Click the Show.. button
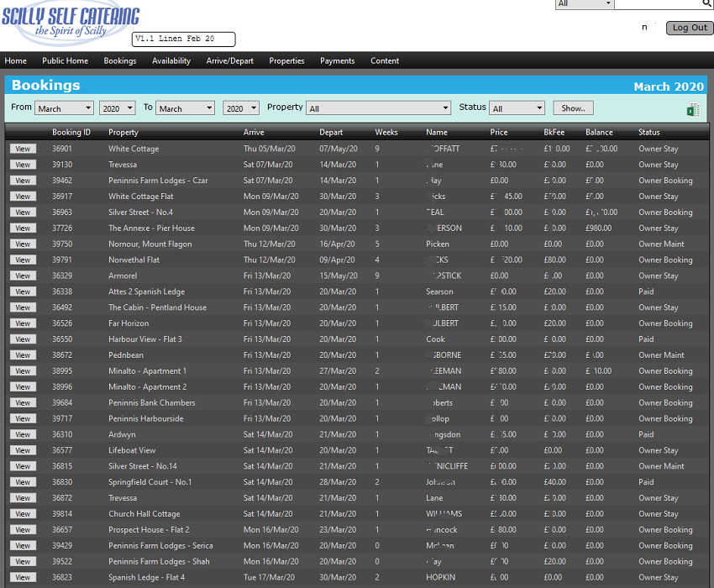 pos(573,108)
